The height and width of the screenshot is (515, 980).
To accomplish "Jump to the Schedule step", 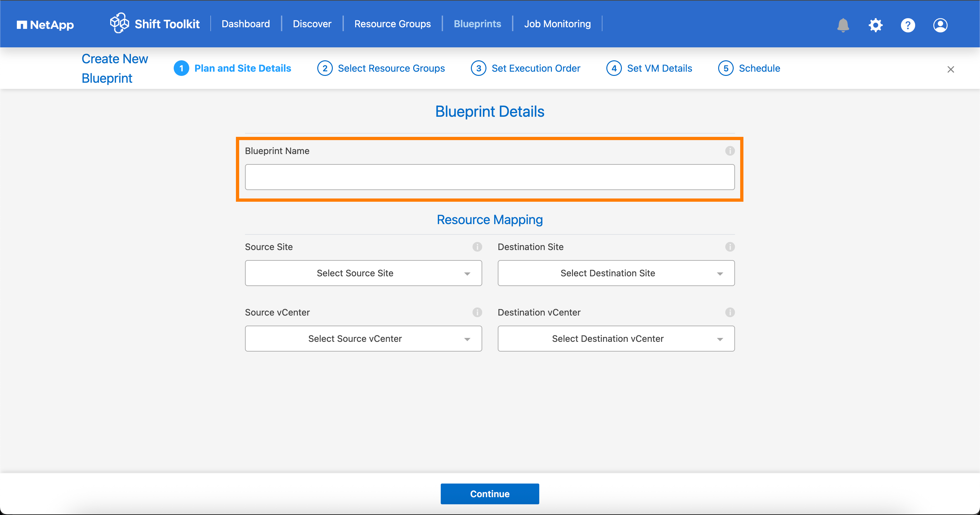I will [x=759, y=68].
